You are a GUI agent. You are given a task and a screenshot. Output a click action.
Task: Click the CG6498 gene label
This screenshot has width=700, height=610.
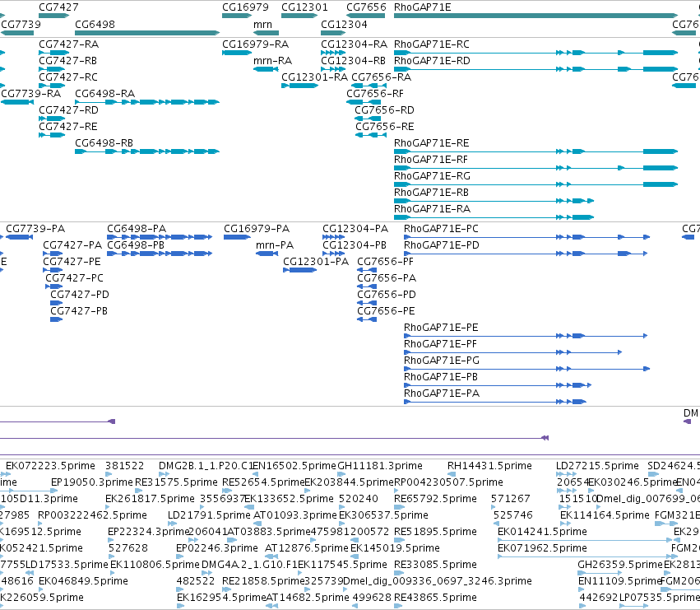click(x=95, y=24)
